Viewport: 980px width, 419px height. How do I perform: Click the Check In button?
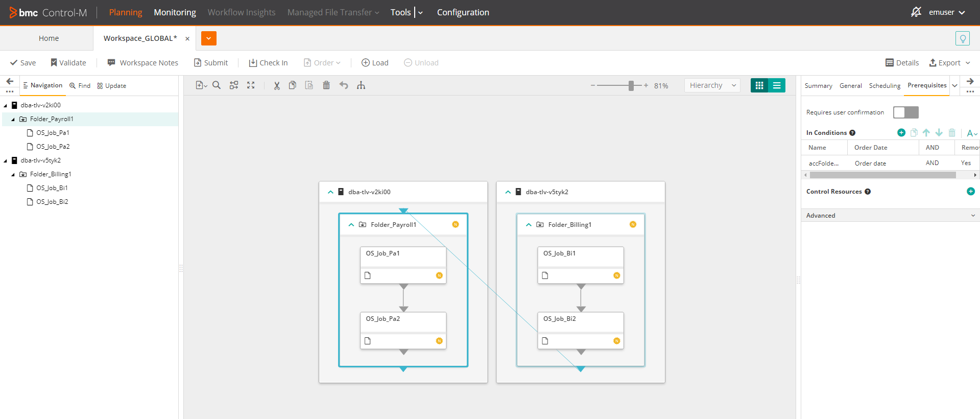[x=268, y=63]
